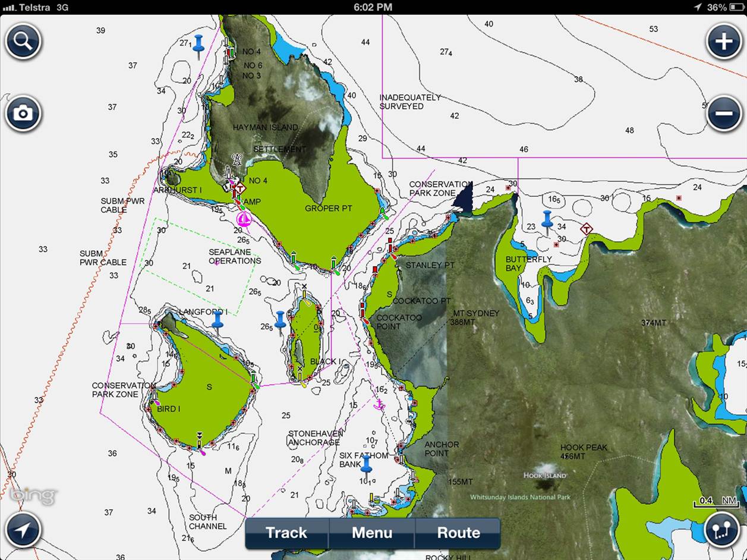Screen dimensions: 747x560
Task: Tap the red diamond T marker near Butterfly Bay
Action: [x=587, y=229]
